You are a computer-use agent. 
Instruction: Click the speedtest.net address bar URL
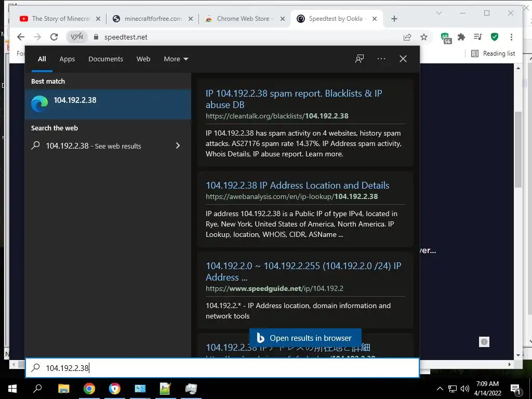click(x=126, y=37)
